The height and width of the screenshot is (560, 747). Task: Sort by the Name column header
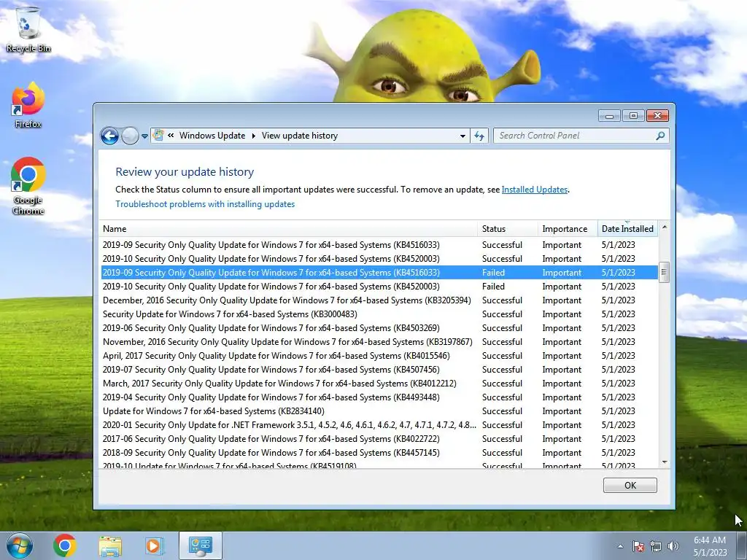tap(287, 228)
